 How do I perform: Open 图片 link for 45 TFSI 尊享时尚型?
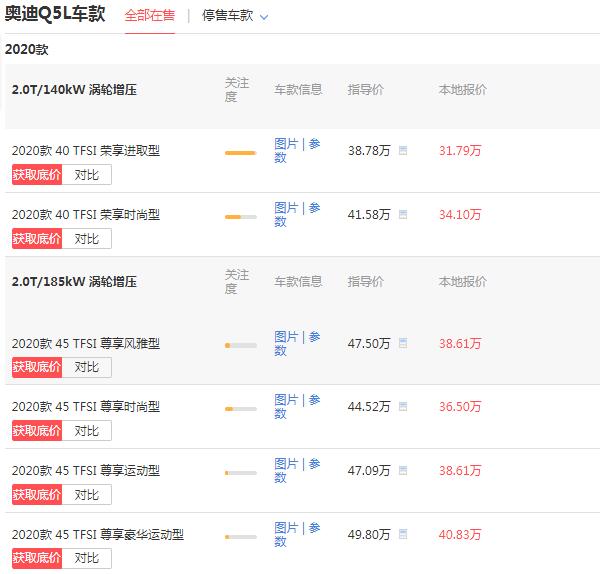point(286,400)
